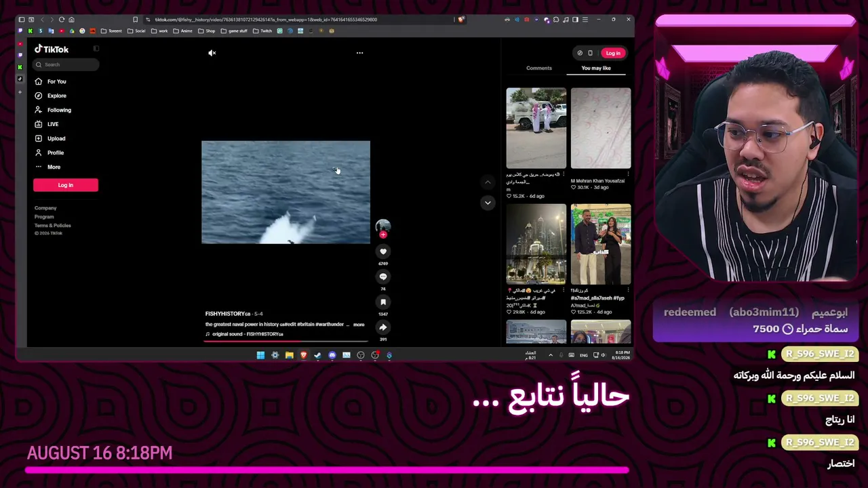
Task: Open the Shop bookmarks folder
Action: 206,31
